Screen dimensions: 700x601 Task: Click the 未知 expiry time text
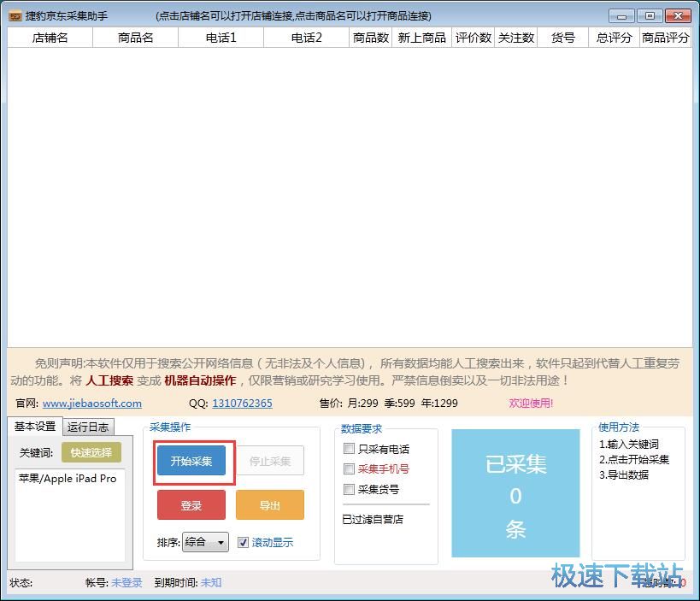pyautogui.click(x=211, y=582)
